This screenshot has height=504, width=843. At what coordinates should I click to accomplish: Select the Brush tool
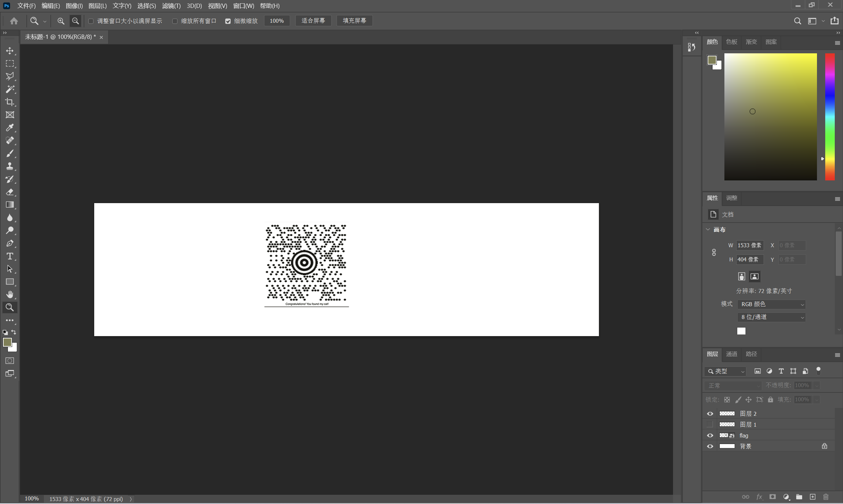(x=10, y=153)
